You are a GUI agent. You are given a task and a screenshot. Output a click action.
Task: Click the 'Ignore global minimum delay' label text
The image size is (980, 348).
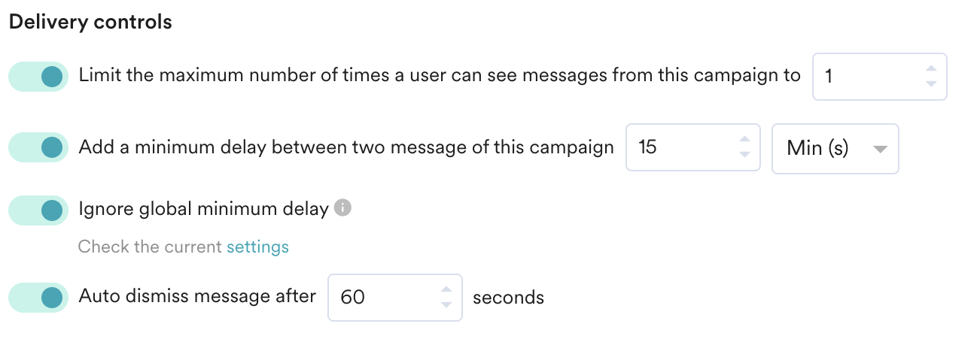tap(203, 209)
